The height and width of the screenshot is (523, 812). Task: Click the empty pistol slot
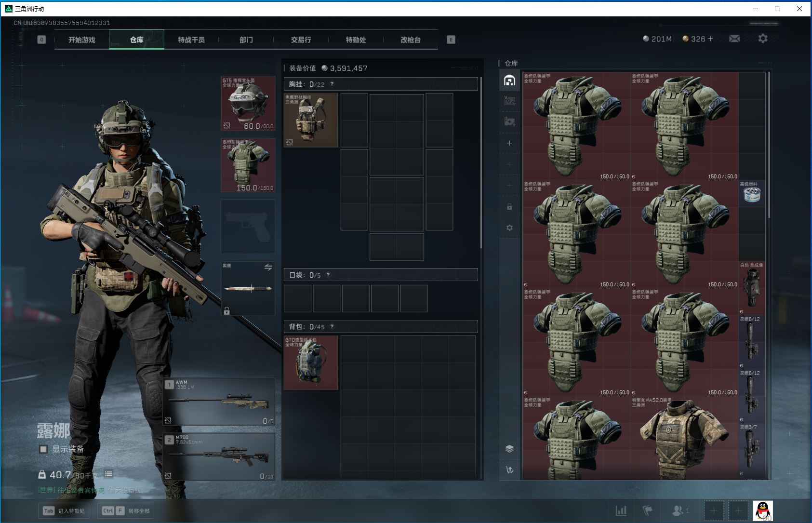248,227
